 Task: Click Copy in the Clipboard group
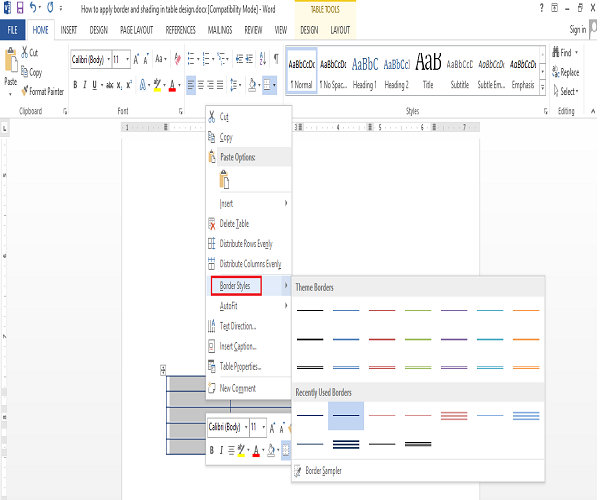click(31, 72)
